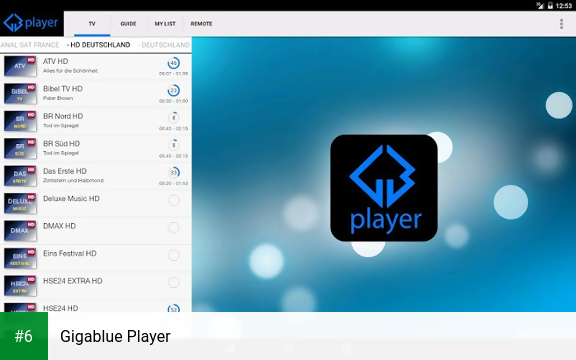Switch to the DEUTSCHLAND bouquet on right
Viewport: 576px width, 360px height.
164,45
